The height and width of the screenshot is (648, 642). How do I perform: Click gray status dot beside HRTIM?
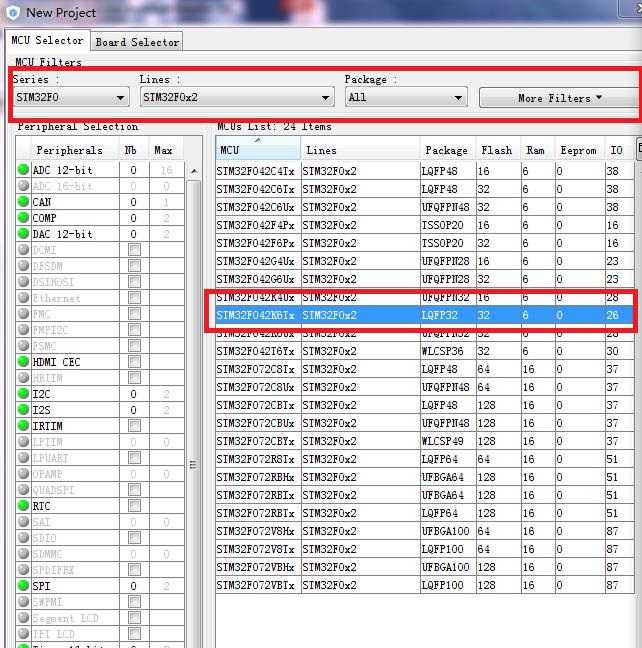pos(24,377)
